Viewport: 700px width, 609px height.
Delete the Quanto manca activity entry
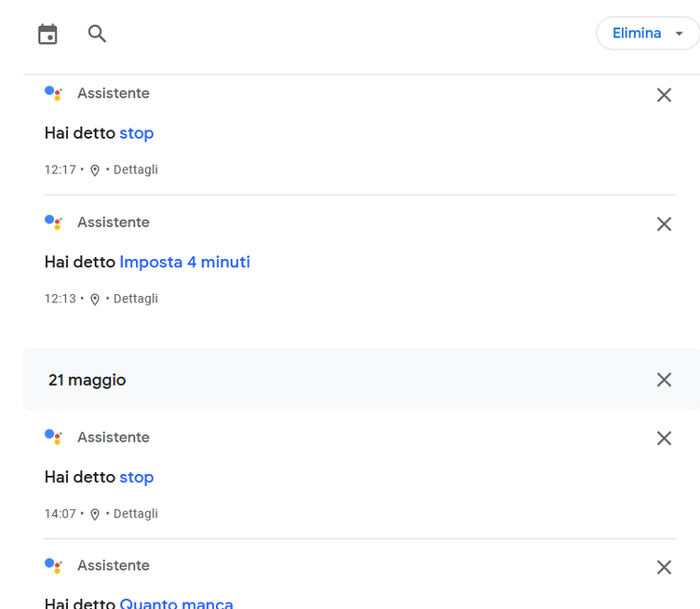click(664, 567)
